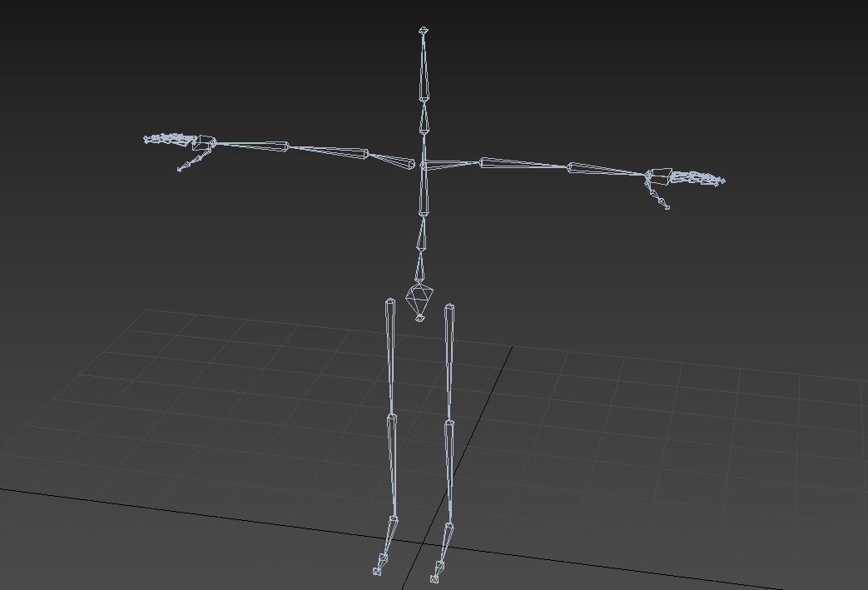
Task: Select the hand bone on the viewer's left
Action: click(205, 141)
